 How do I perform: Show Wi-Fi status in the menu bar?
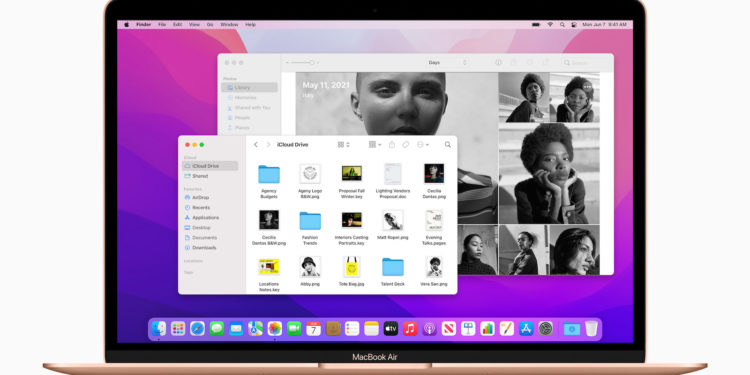coord(550,24)
